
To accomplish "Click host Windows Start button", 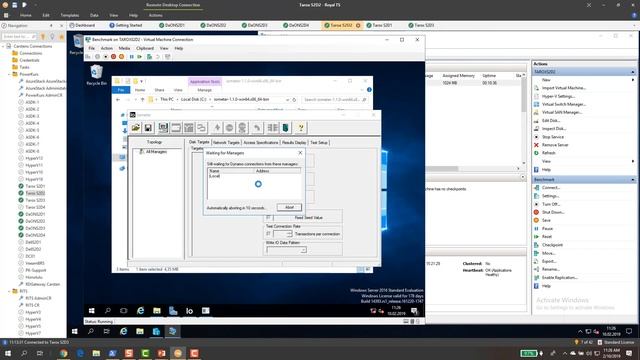I will (x=7, y=353).
